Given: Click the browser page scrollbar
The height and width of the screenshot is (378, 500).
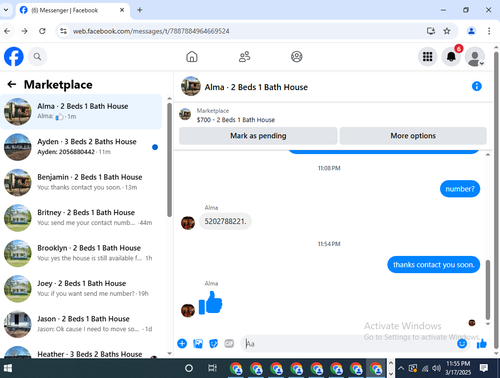Looking at the screenshot, I should (x=496, y=200).
